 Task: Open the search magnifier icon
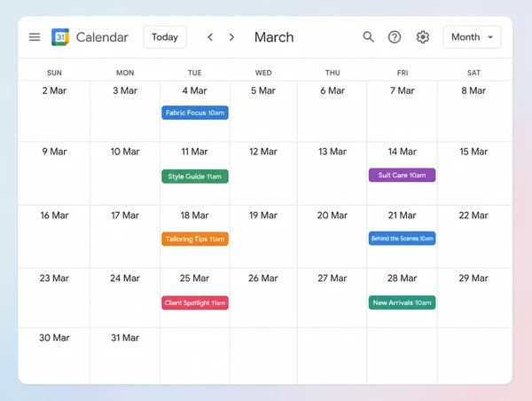[368, 36]
